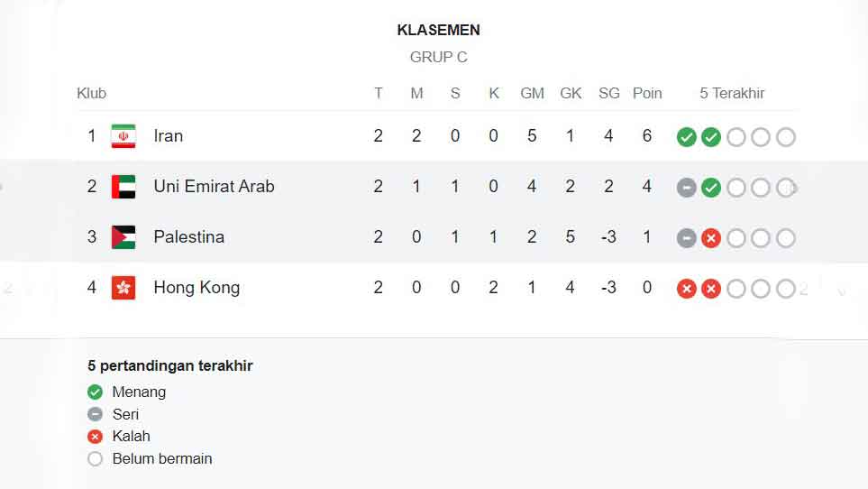Open the Iran team link
Viewport: 868px width, 489px height.
169,136
